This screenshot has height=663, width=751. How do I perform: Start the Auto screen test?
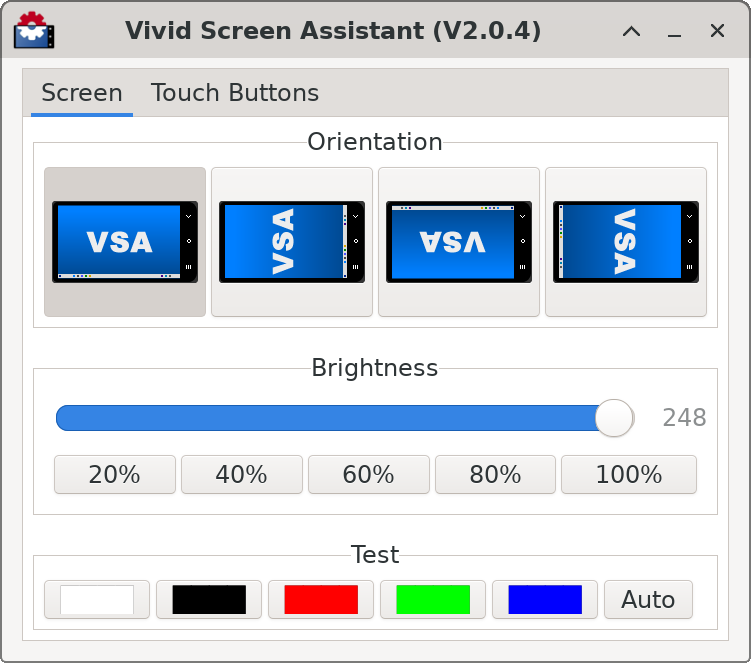[x=648, y=600]
